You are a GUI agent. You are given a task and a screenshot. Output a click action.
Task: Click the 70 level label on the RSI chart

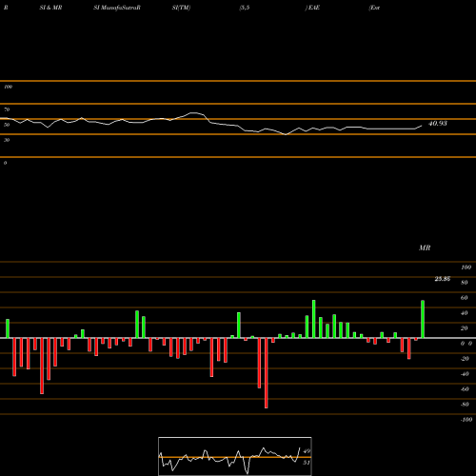[7, 109]
